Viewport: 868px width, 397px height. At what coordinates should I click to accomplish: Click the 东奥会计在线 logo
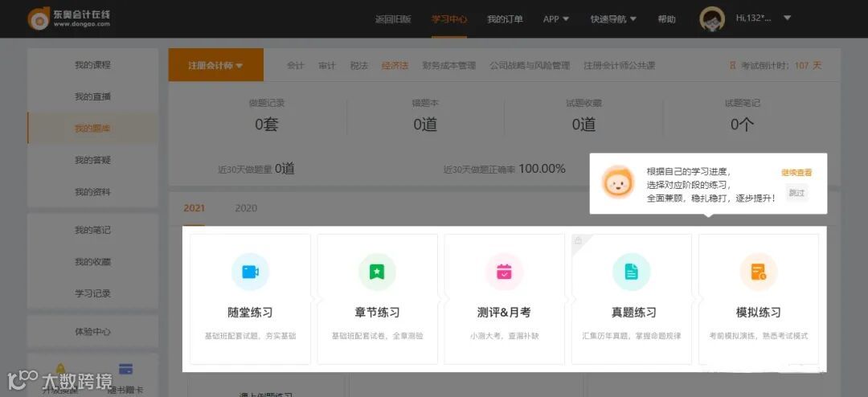tap(68, 18)
